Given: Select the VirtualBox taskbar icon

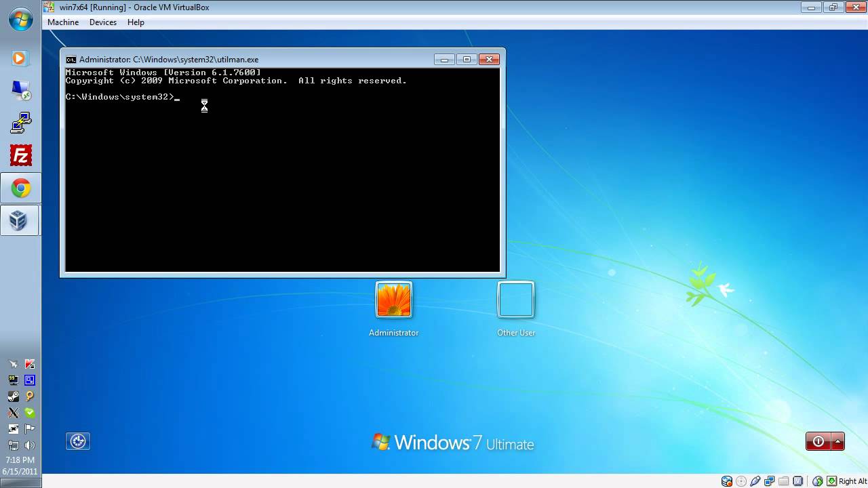Looking at the screenshot, I should 19,220.
